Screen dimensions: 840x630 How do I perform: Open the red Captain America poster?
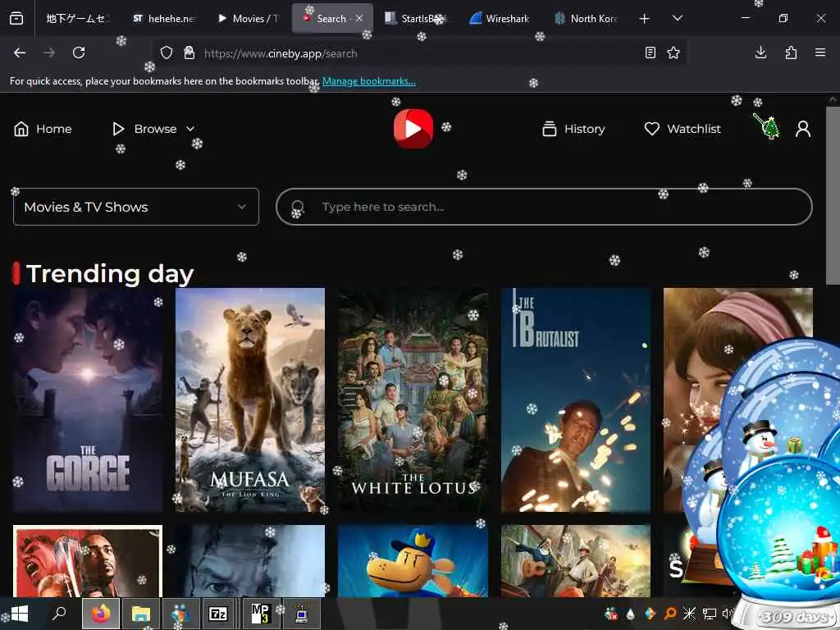click(88, 560)
